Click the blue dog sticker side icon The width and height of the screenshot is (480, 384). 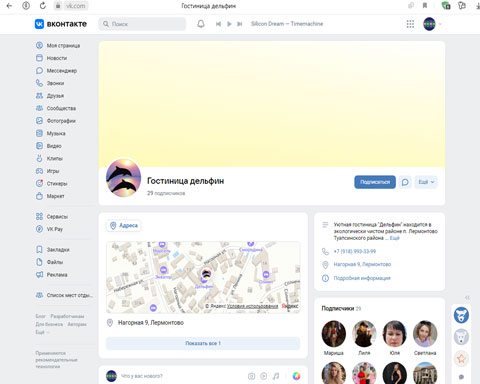(x=461, y=315)
